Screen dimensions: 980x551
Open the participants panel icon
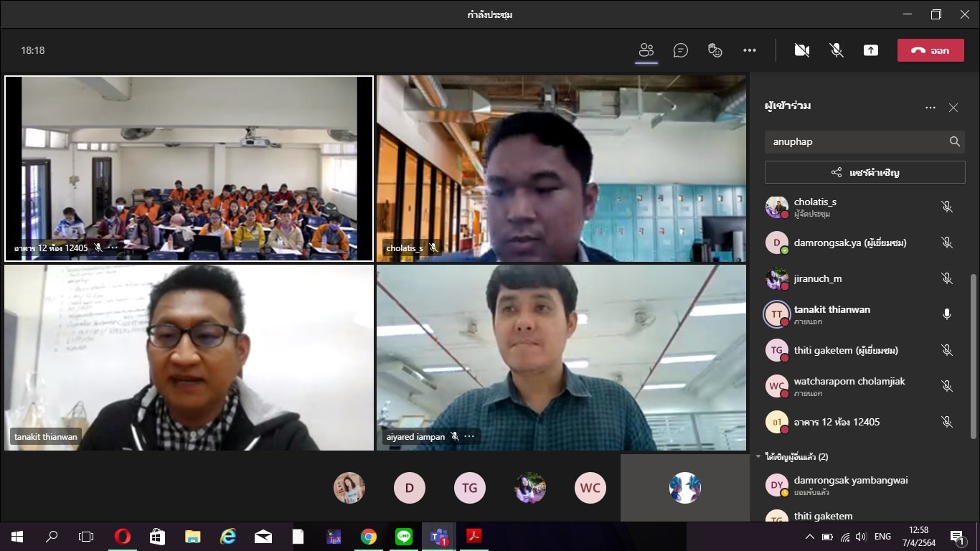coord(646,50)
